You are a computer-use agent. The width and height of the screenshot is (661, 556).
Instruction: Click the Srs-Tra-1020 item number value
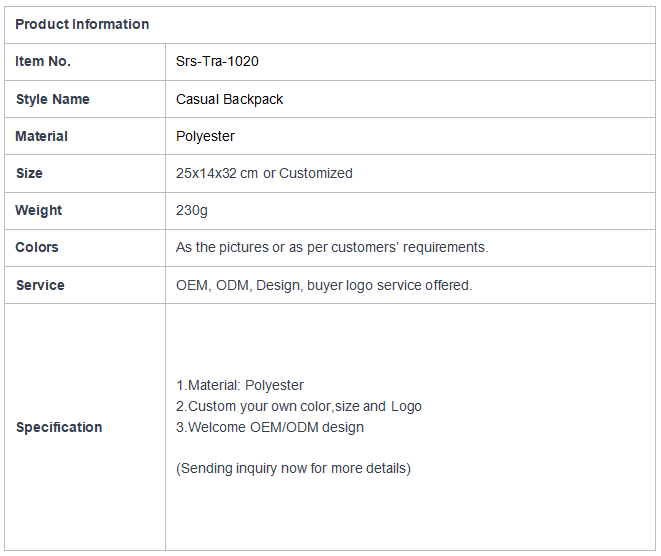217,62
